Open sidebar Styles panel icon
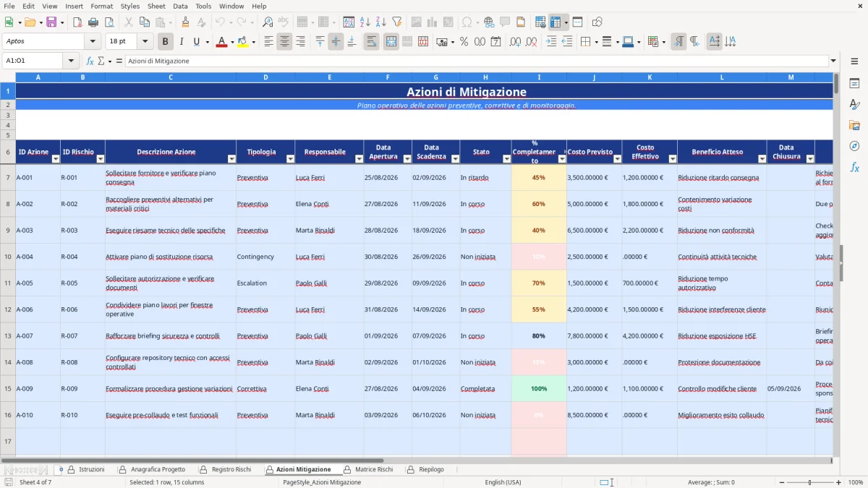The height and width of the screenshot is (488, 868). 854,104
